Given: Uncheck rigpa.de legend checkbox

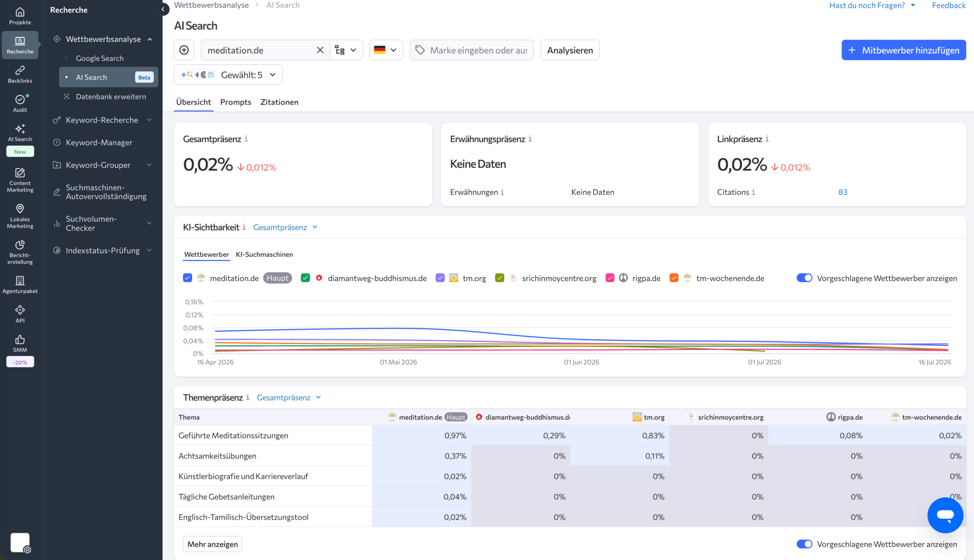Looking at the screenshot, I should coord(610,278).
